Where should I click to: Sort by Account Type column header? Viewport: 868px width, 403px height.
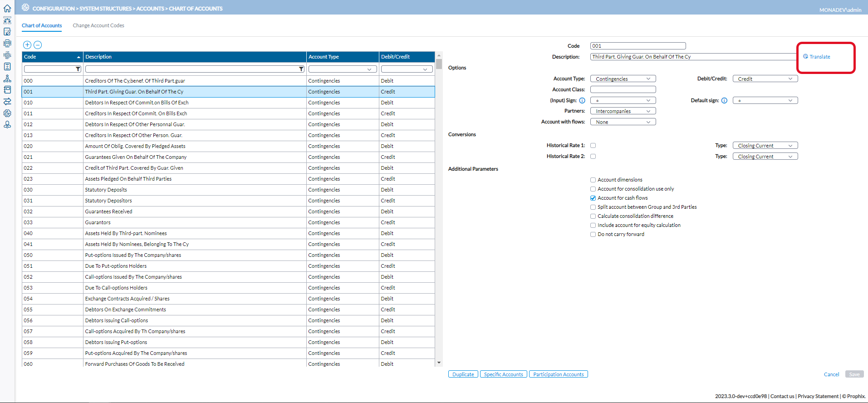click(343, 57)
